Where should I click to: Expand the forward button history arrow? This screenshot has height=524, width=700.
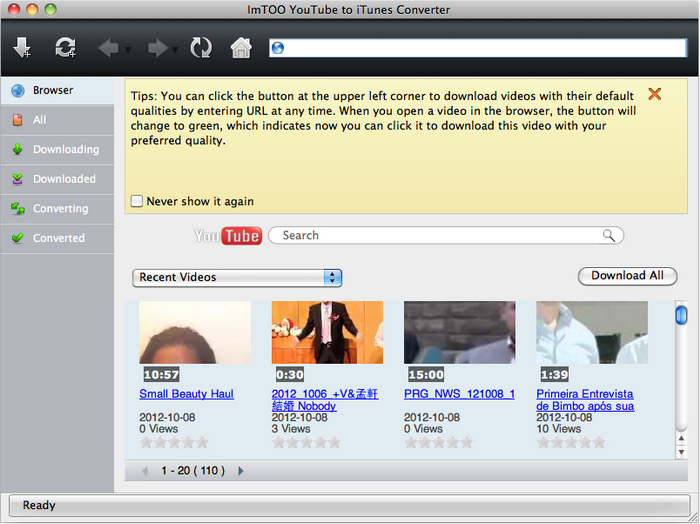[x=175, y=49]
